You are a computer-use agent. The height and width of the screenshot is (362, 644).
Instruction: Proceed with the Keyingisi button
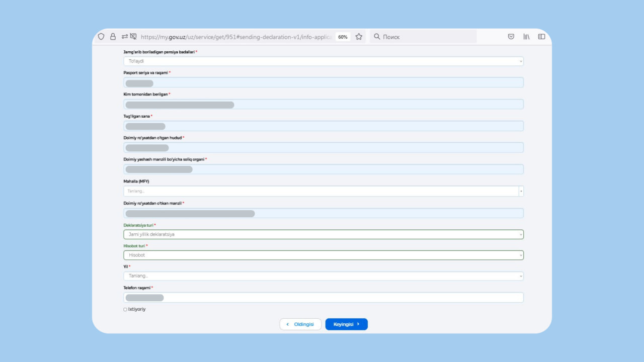coord(346,324)
